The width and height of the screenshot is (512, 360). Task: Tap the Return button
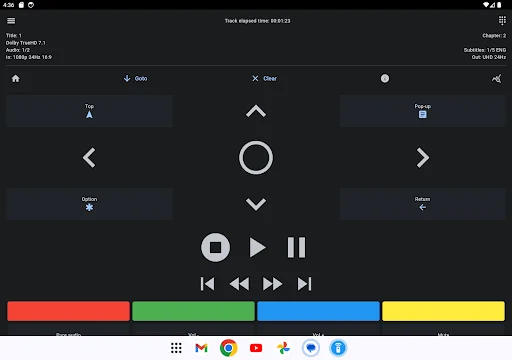point(423,204)
